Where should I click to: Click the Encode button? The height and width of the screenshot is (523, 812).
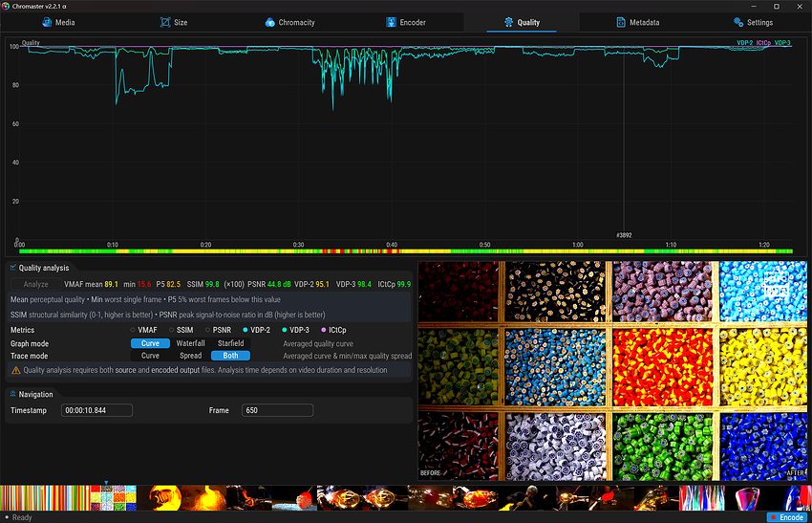pyautogui.click(x=786, y=517)
